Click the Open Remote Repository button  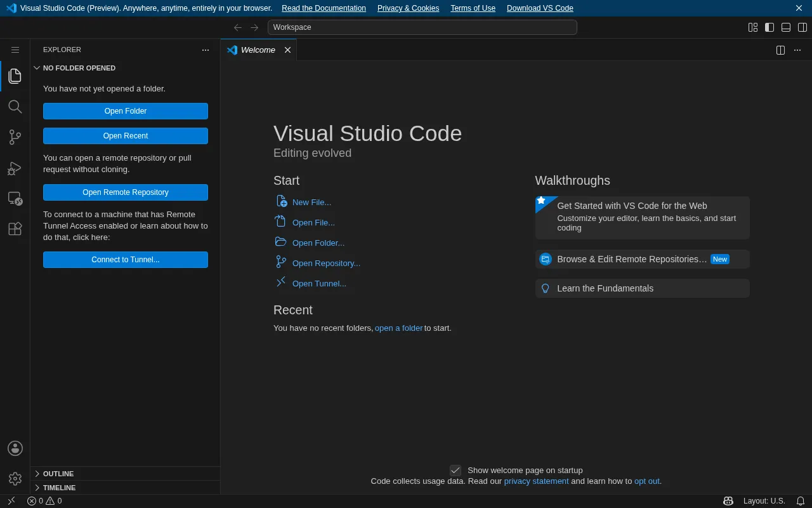[126, 192]
